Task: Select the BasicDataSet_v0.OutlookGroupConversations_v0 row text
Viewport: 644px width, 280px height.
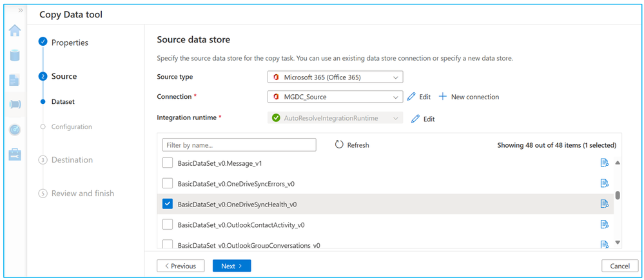Action: point(249,245)
